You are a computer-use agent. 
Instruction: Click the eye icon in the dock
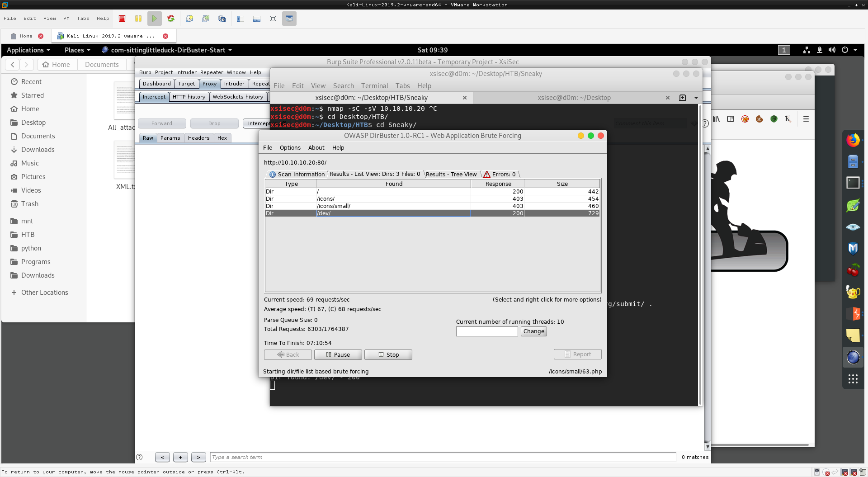[853, 227]
